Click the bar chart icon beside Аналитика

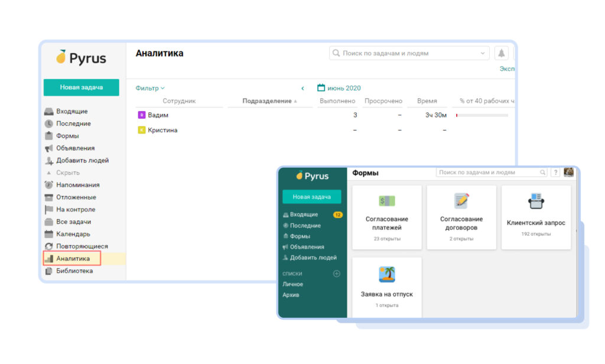49,259
